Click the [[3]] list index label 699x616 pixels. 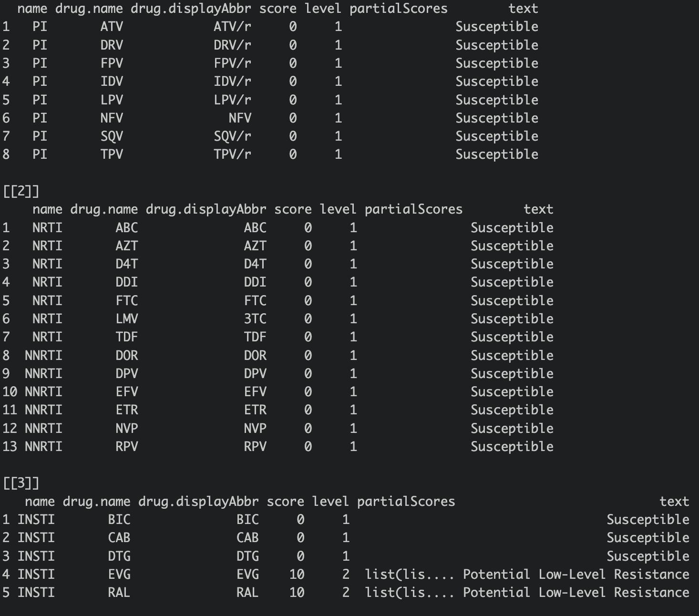pos(21,483)
